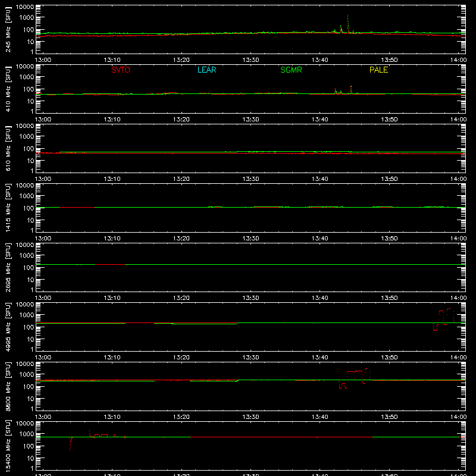Select the red stepped signal in 4995 MHz panel

click(x=443, y=320)
